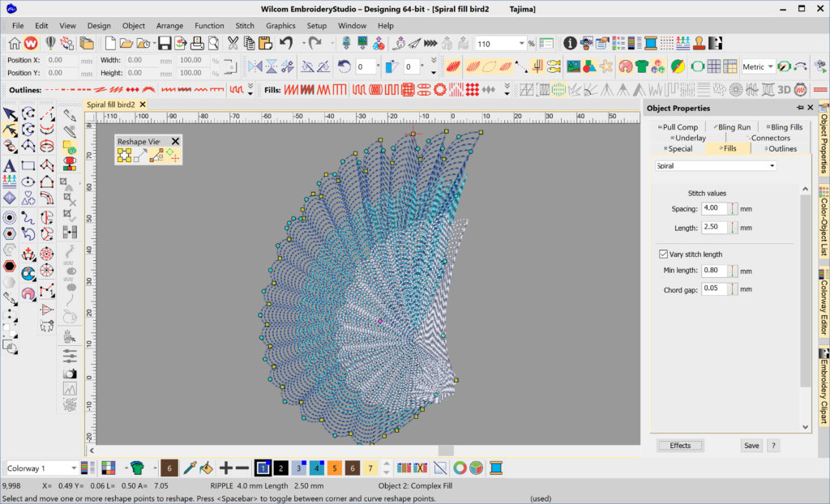
Task: Click the scissors Cut icon
Action: tap(233, 44)
